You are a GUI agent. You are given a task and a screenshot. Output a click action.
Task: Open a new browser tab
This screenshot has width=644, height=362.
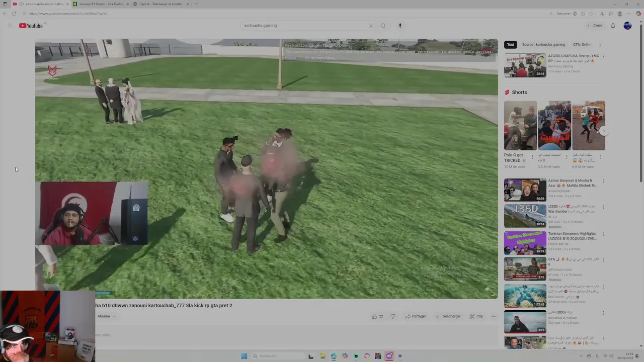point(196,4)
